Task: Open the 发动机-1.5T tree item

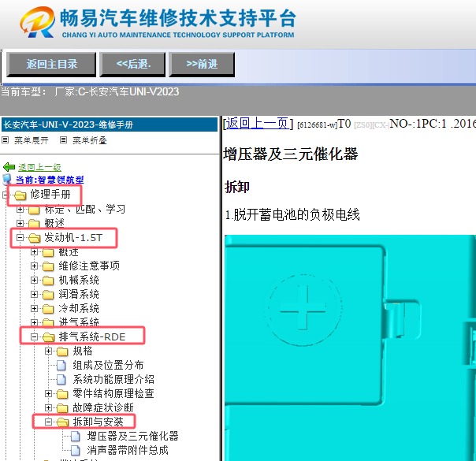Action: [x=73, y=237]
